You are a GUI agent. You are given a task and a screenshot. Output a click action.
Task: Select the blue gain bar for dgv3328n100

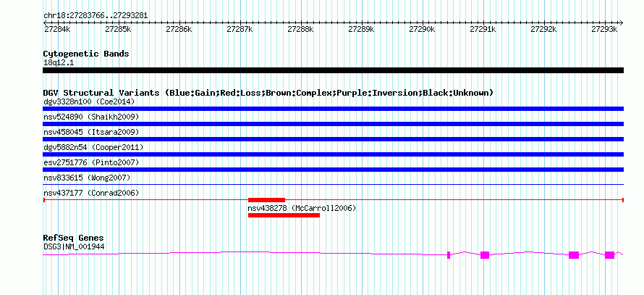[x=333, y=109]
